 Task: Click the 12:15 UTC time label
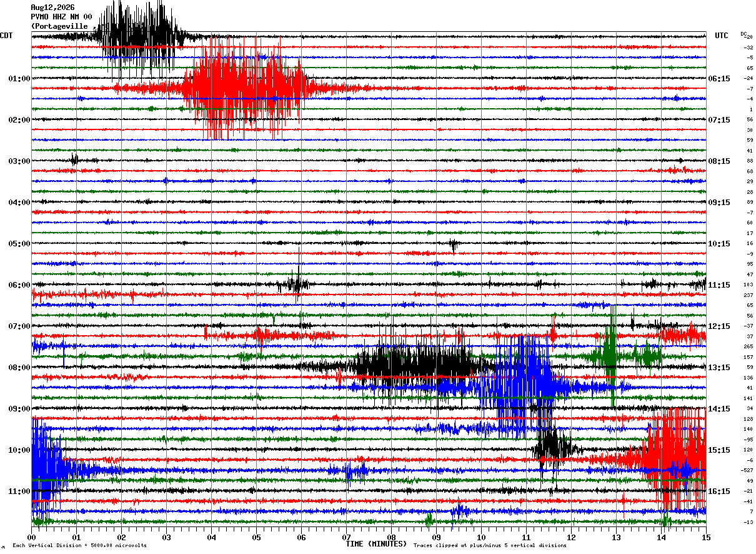(x=719, y=326)
